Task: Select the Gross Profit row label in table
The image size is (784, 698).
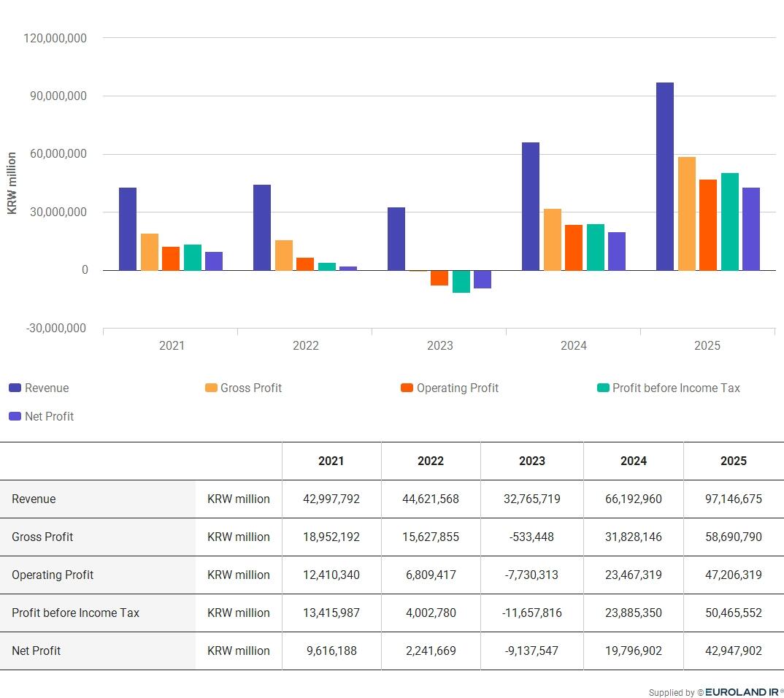Action: point(42,537)
